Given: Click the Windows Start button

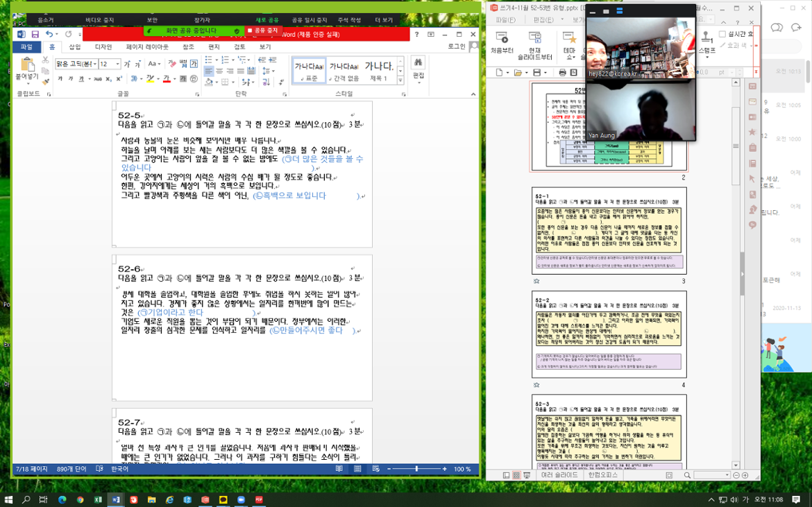Looking at the screenshot, I should pos(8,499).
